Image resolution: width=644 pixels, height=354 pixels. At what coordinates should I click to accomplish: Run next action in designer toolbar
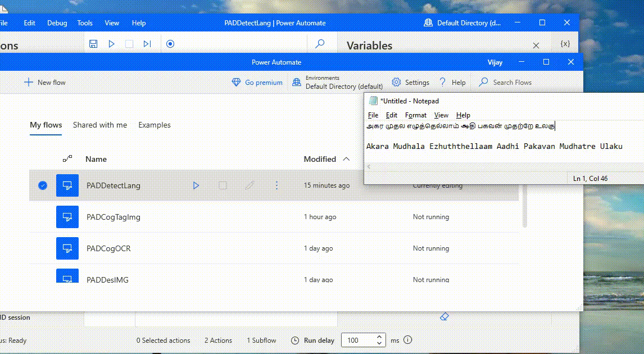tap(147, 44)
